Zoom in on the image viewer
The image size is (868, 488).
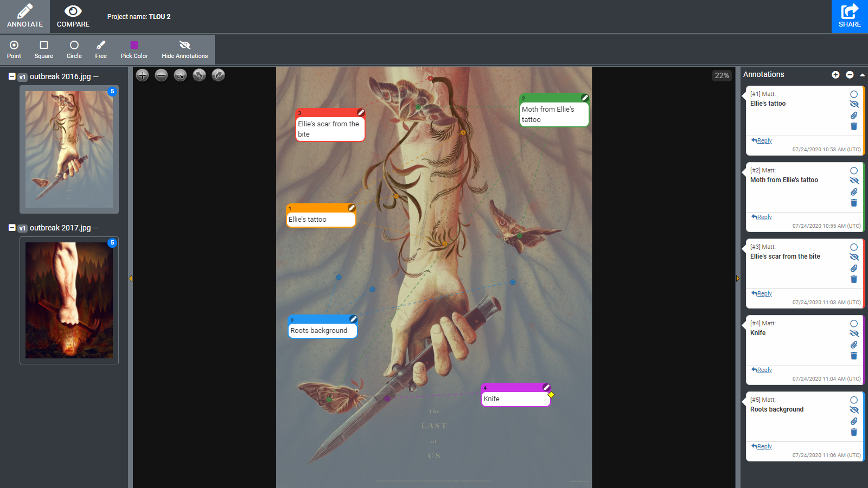pos(142,75)
